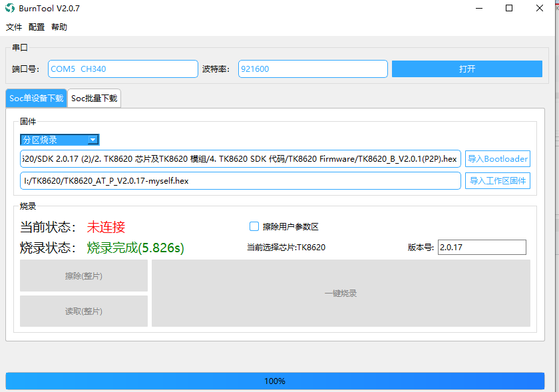Enable the 擦除用户参数区 checkbox
559x392 pixels.
tap(254, 226)
